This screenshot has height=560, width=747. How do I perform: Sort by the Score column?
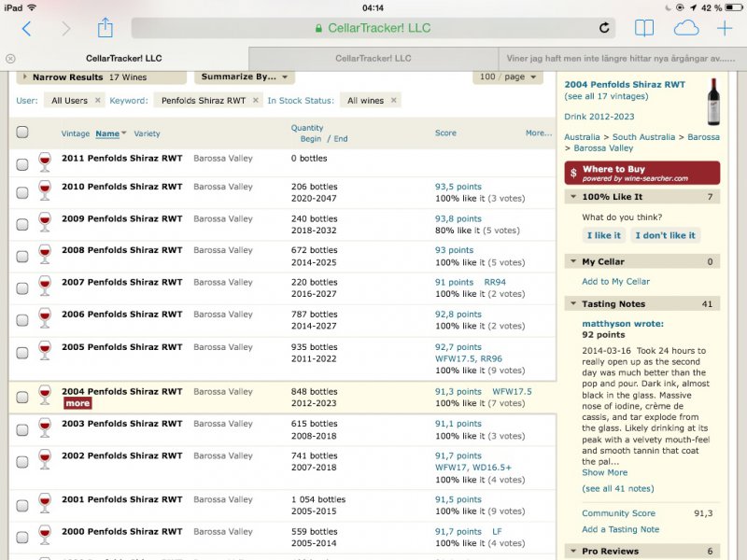445,133
